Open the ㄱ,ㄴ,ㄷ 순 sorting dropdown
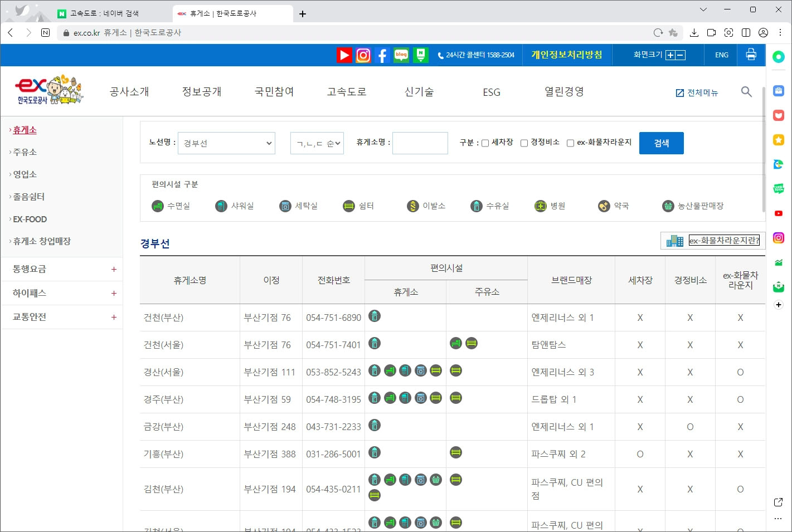The image size is (792, 532). 317,143
